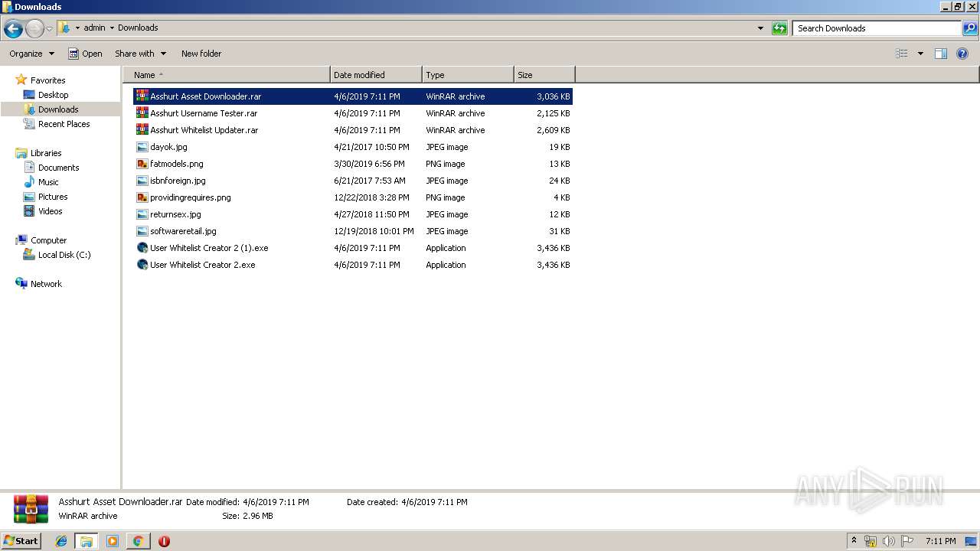Select the isbnforeign.jpg image icon
The image size is (980, 551).
coord(142,181)
